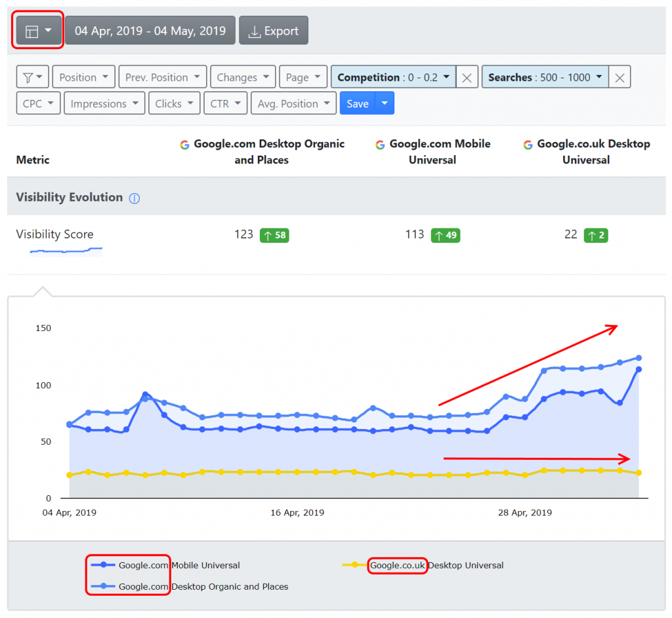672x618 pixels.
Task: Open the funnel filter dropdown
Action: [x=33, y=77]
